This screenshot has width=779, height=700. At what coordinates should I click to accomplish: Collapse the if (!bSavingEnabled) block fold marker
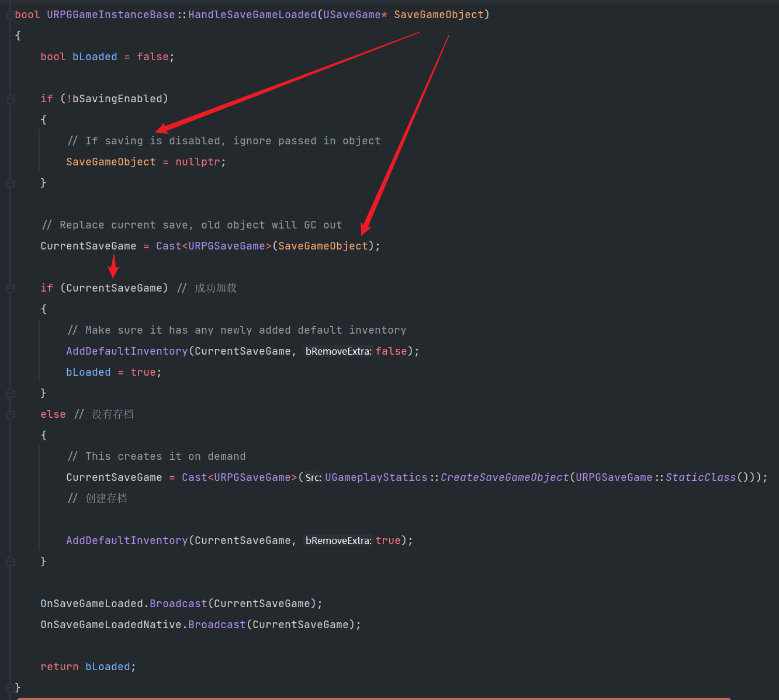[x=10, y=99]
